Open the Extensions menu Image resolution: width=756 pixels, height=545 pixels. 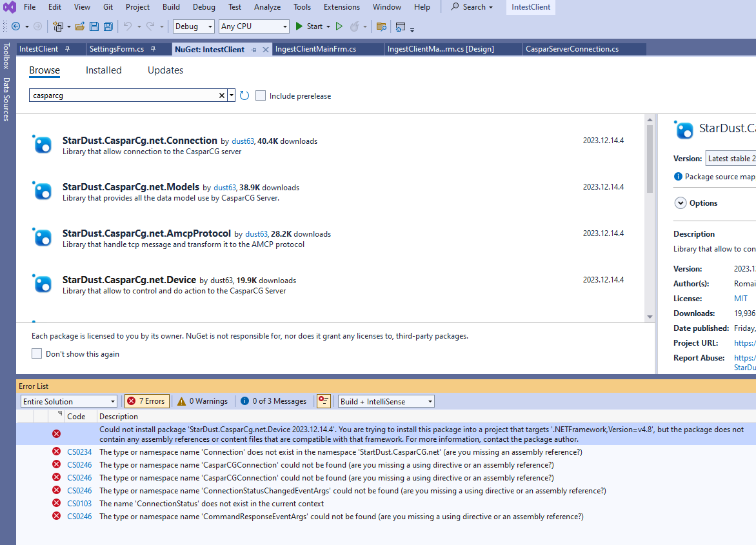(x=341, y=6)
